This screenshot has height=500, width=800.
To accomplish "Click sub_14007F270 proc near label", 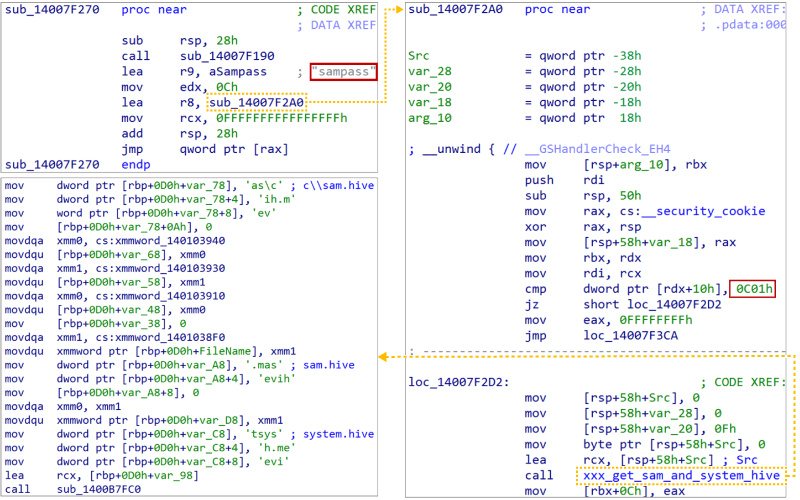I will click(x=95, y=10).
